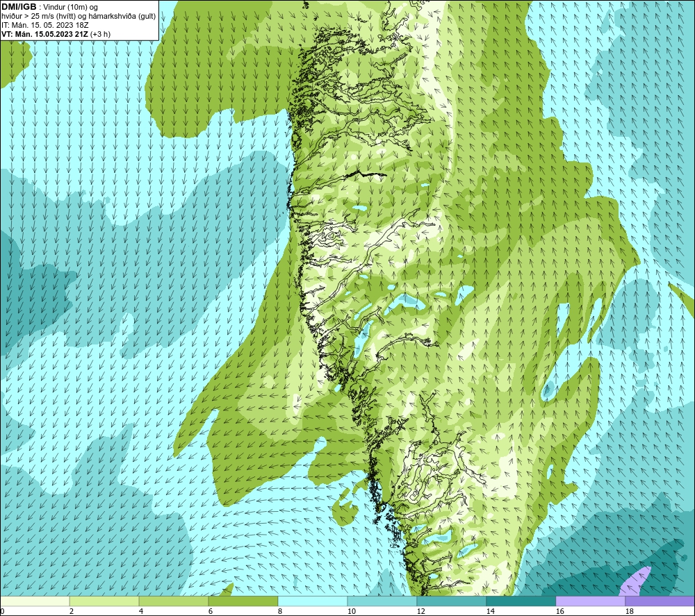Click the purple above-18 m/s legend swatch

point(660,601)
